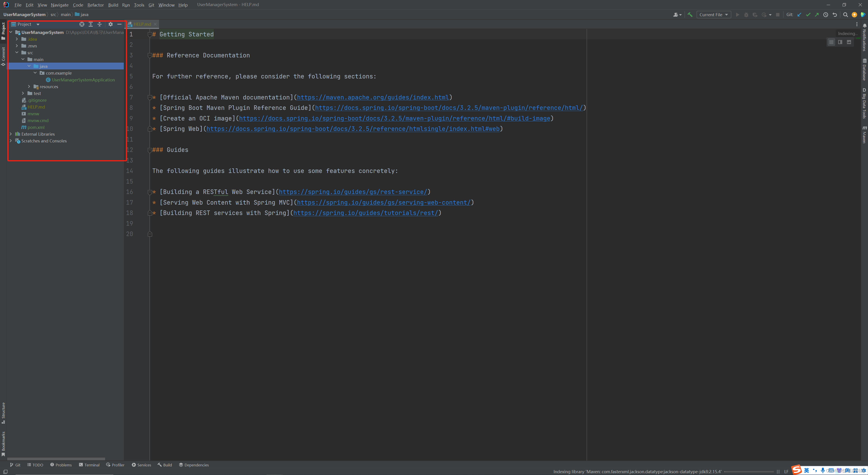
Task: Switch markdown view to Editor only
Action: (x=831, y=42)
